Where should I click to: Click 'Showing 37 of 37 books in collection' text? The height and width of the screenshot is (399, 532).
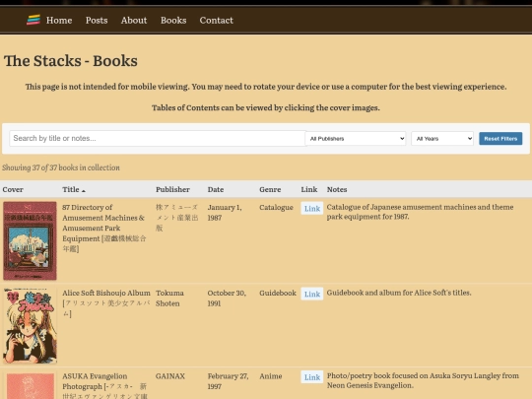61,167
